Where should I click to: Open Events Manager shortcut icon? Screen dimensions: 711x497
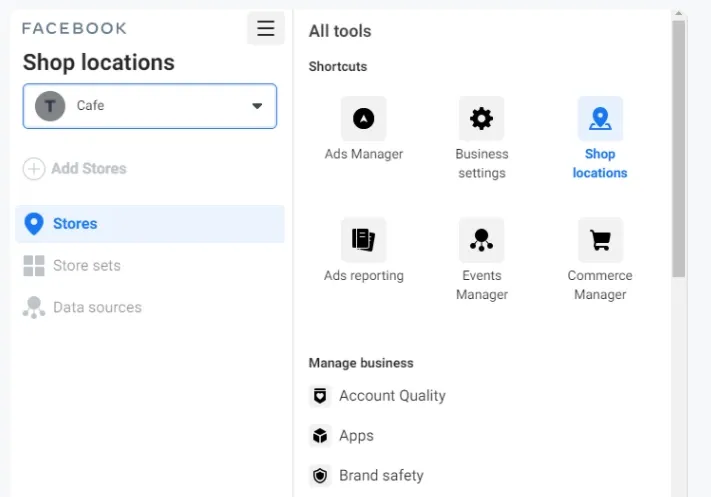click(482, 240)
